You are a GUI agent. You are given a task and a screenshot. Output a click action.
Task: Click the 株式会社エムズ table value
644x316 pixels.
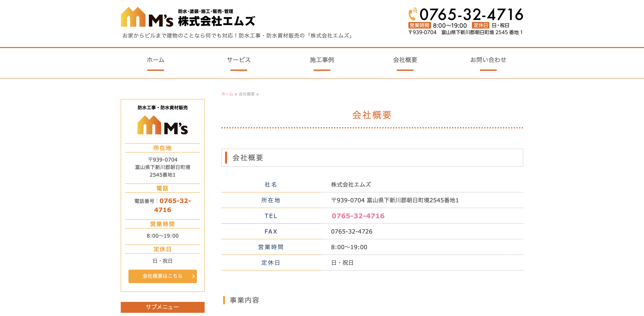tap(351, 185)
